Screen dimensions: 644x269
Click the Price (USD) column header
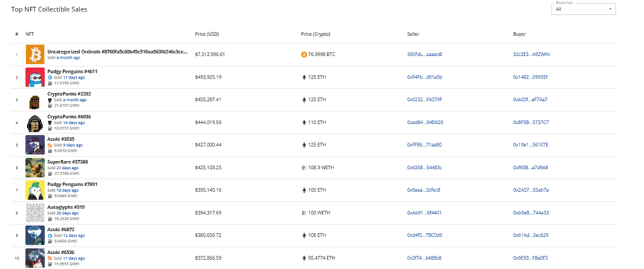[207, 34]
